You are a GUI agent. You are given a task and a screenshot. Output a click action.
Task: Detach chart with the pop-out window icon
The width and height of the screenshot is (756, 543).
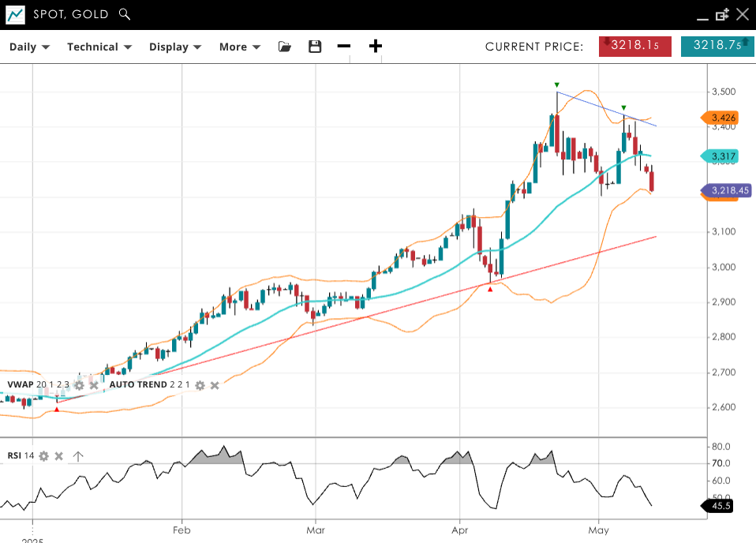721,14
